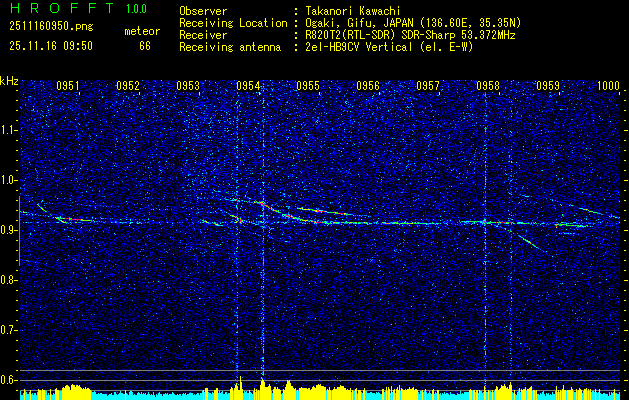629x400 pixels.
Task: Click time marker 0953
Action: click(x=188, y=85)
